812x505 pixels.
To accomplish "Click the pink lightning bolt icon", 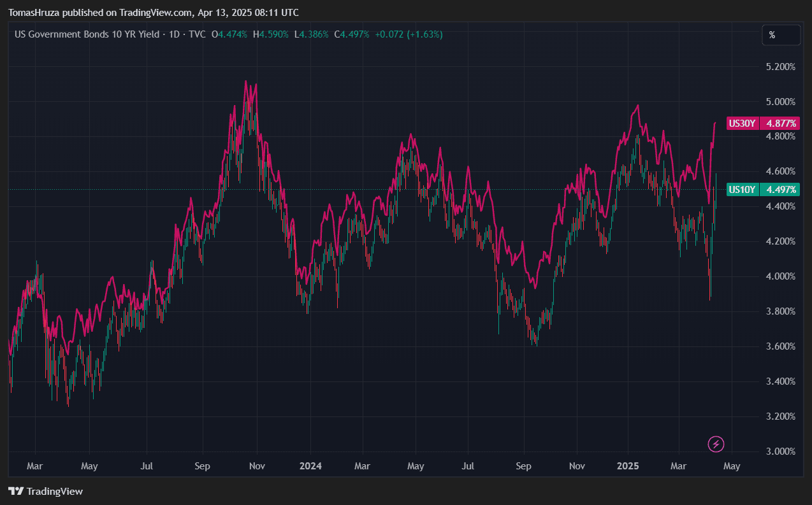I will (716, 444).
